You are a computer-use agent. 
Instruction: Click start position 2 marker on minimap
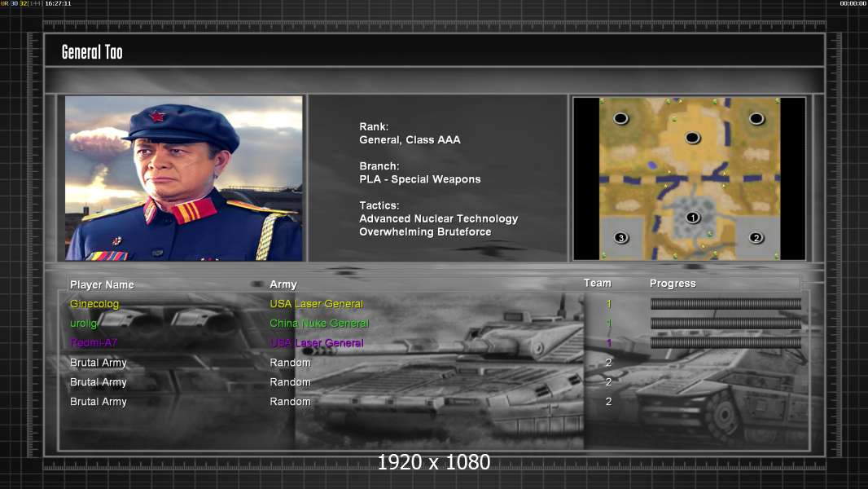(x=756, y=238)
